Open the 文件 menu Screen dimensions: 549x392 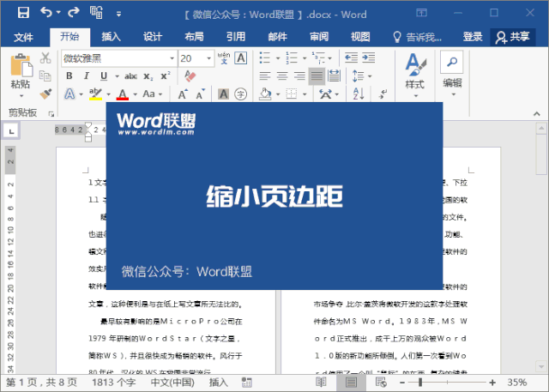24,37
